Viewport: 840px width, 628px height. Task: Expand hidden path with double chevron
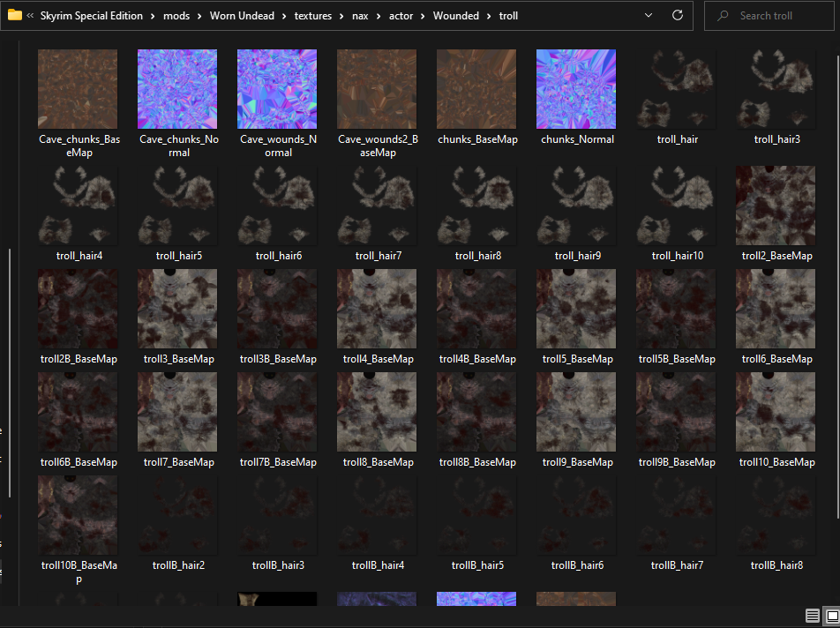pos(30,16)
